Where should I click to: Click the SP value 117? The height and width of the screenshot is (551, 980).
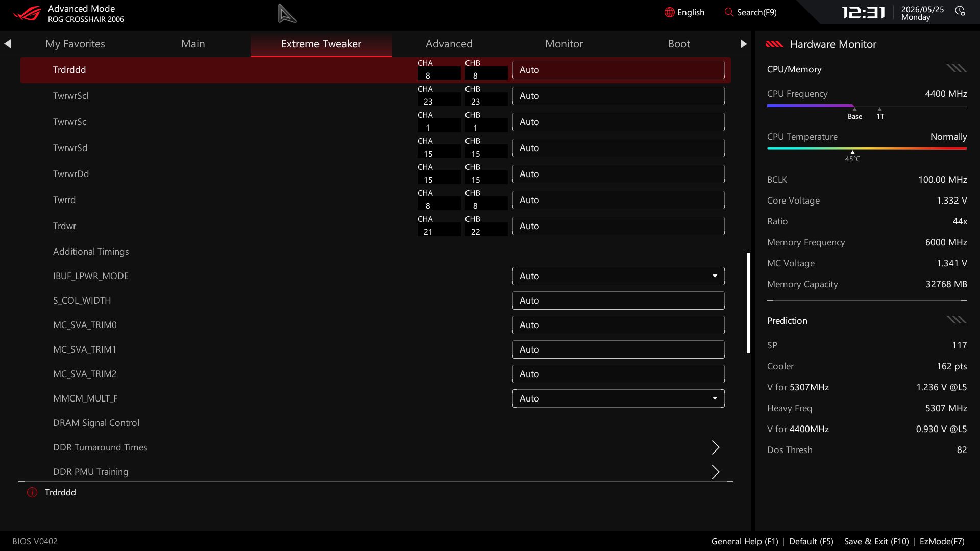point(959,345)
